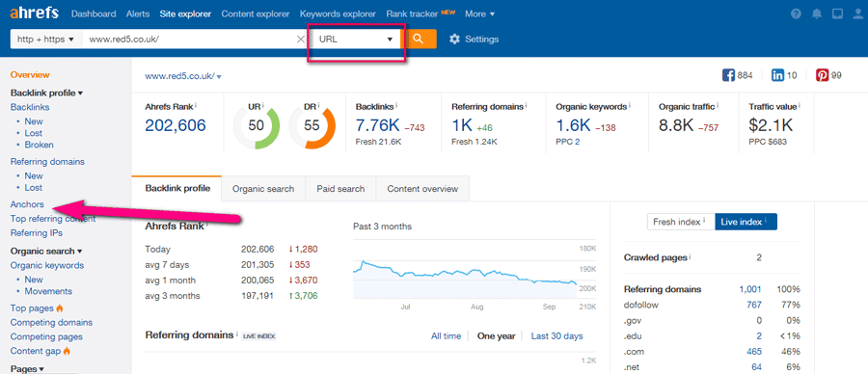This screenshot has height=374, width=868.
Task: Click the www.red5.co.uk URL input field
Action: point(189,39)
